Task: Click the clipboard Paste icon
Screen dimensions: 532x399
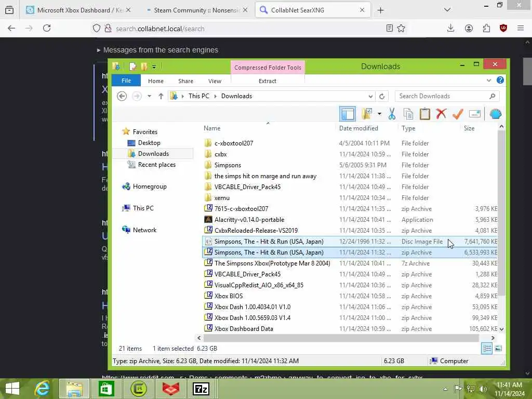Action: [424, 114]
